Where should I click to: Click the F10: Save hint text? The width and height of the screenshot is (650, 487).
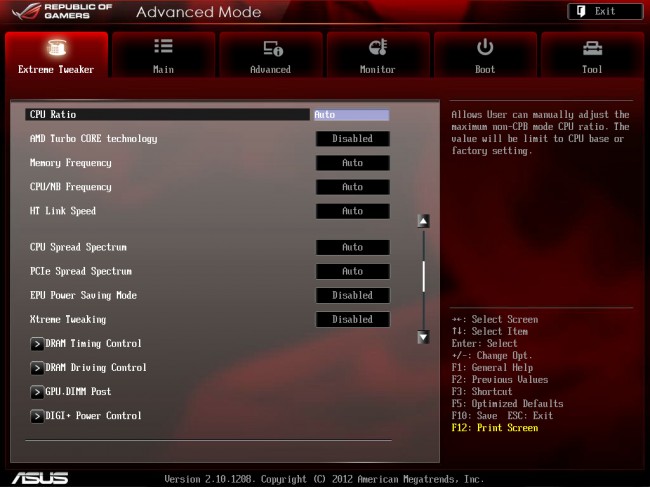pyautogui.click(x=475, y=416)
